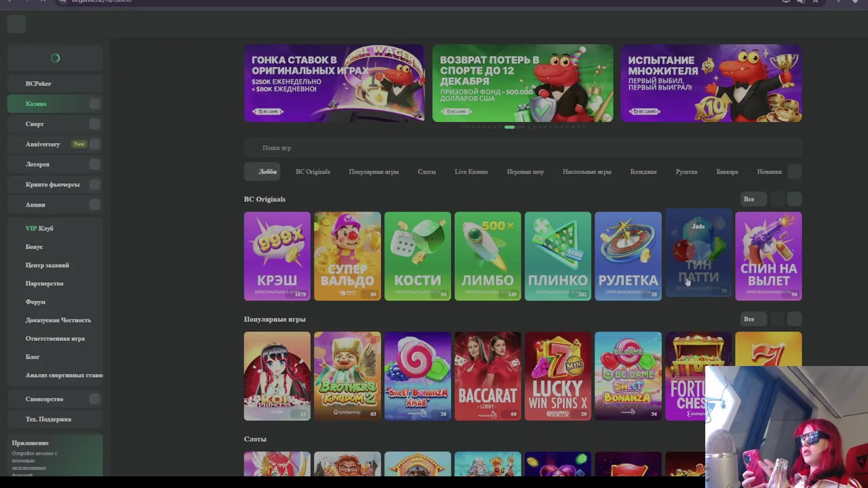
Task: Open BCPoker in the sidebar
Action: [55, 83]
